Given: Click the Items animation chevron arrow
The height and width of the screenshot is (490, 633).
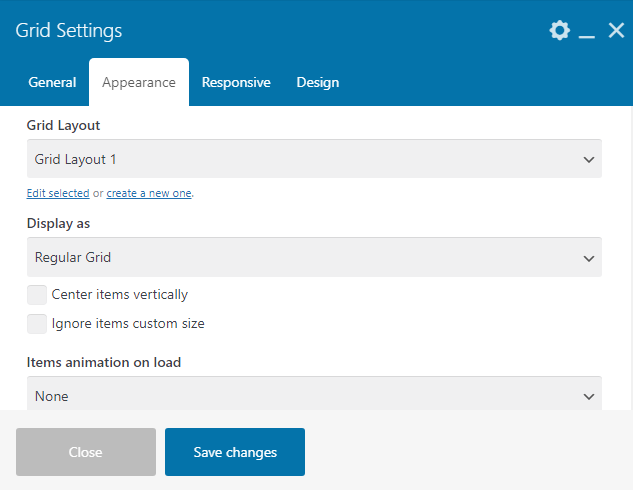Looking at the screenshot, I should pos(589,396).
